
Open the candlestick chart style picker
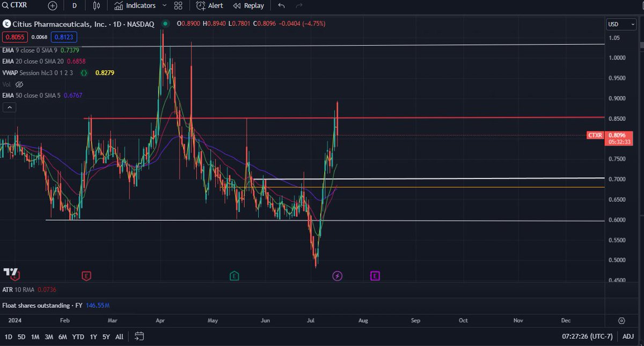tap(97, 6)
